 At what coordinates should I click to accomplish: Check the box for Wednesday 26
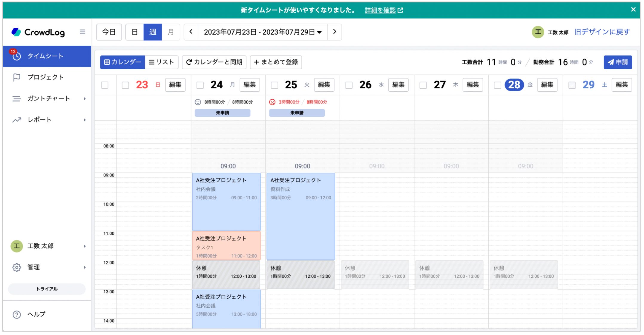(349, 85)
